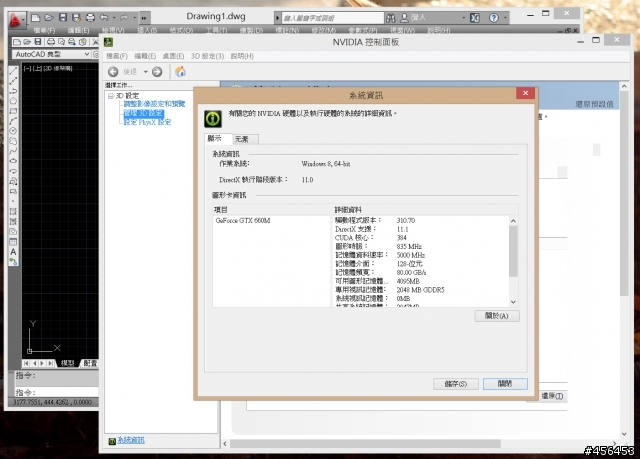Click 關閉 button in 系統資訊 dialog

pyautogui.click(x=505, y=384)
